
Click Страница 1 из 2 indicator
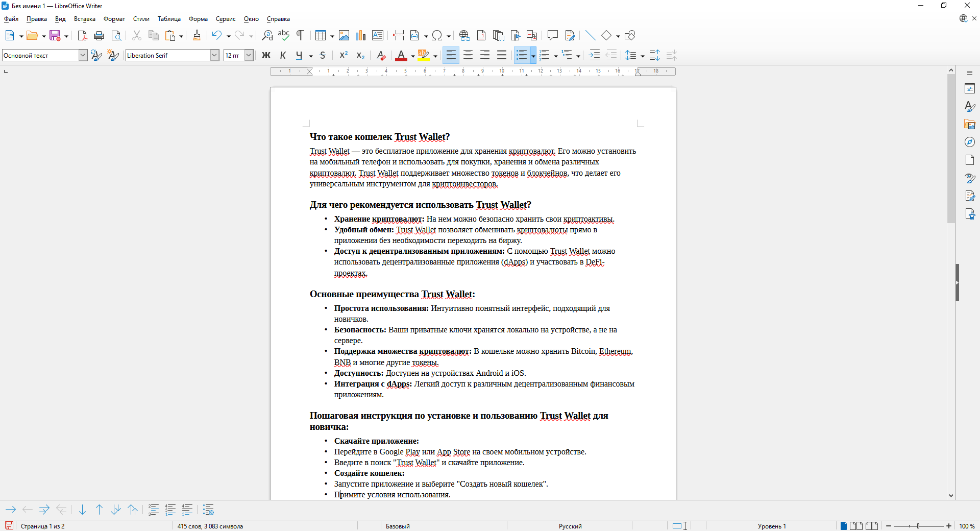click(x=43, y=526)
